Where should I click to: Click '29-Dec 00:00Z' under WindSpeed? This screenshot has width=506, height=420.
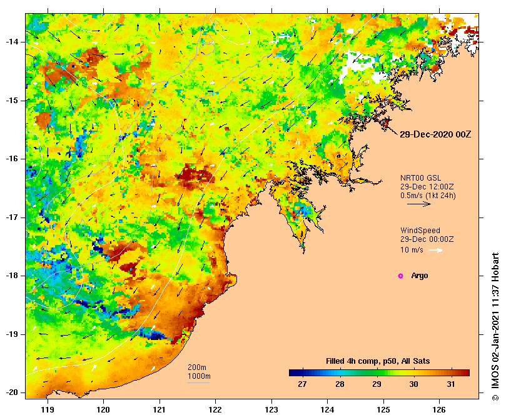(x=427, y=239)
